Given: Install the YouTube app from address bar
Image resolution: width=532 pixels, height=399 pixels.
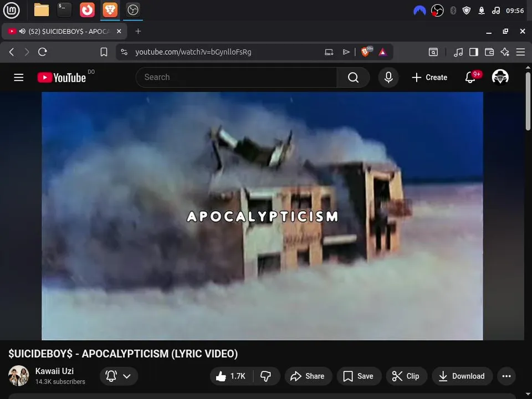Looking at the screenshot, I should 329,52.
